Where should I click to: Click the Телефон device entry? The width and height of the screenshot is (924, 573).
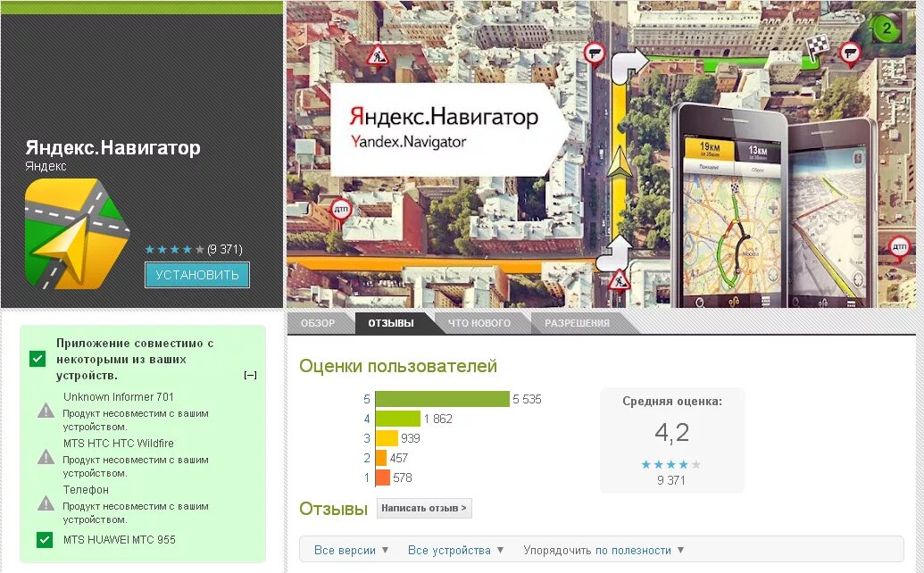click(86, 489)
